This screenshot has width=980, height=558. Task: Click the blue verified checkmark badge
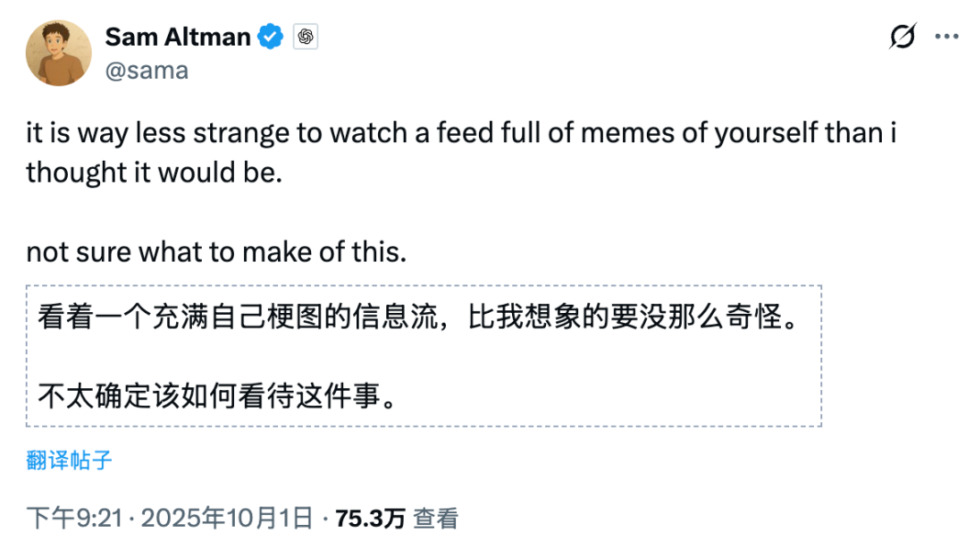click(271, 38)
